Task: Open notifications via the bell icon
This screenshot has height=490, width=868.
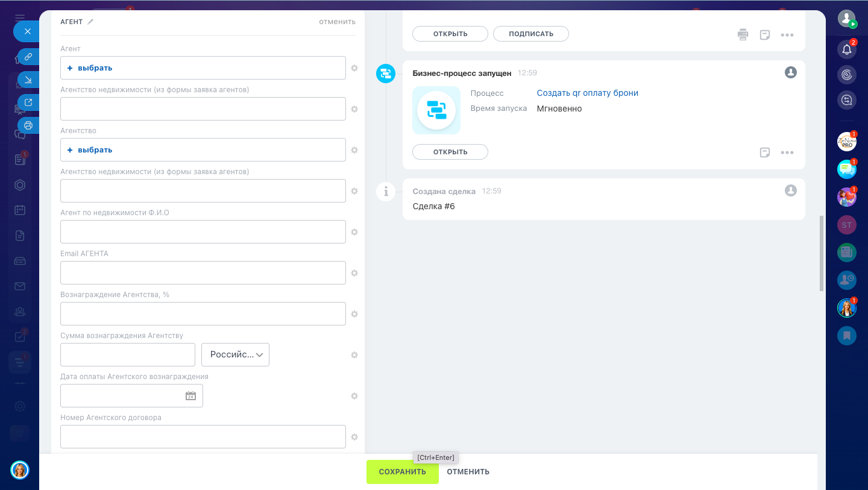Action: [x=847, y=49]
